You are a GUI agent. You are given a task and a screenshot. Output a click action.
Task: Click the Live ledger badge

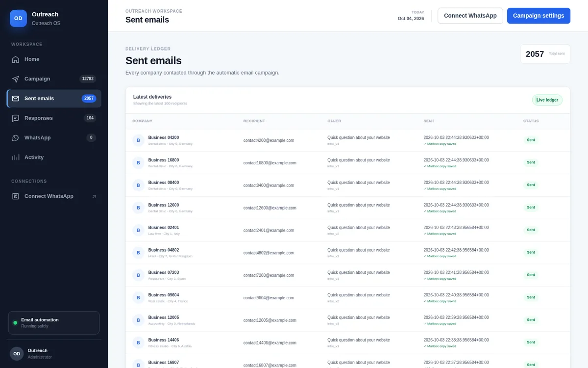[x=547, y=100]
